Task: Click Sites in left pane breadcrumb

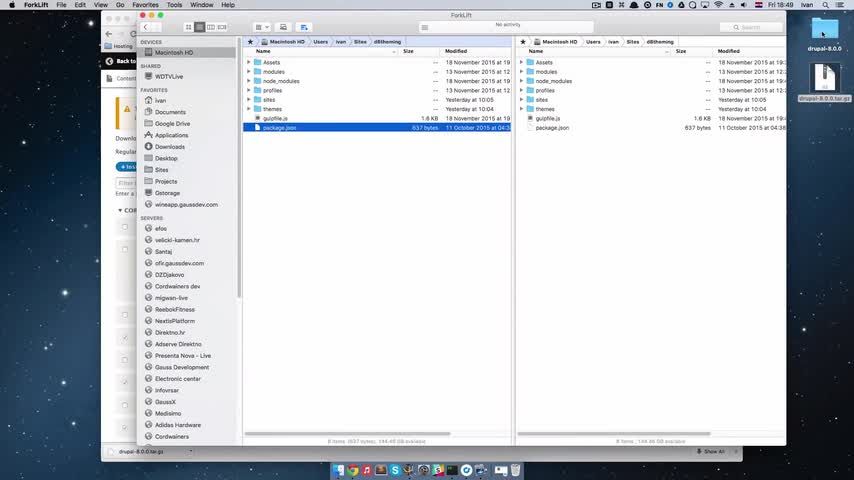Action: [360, 42]
